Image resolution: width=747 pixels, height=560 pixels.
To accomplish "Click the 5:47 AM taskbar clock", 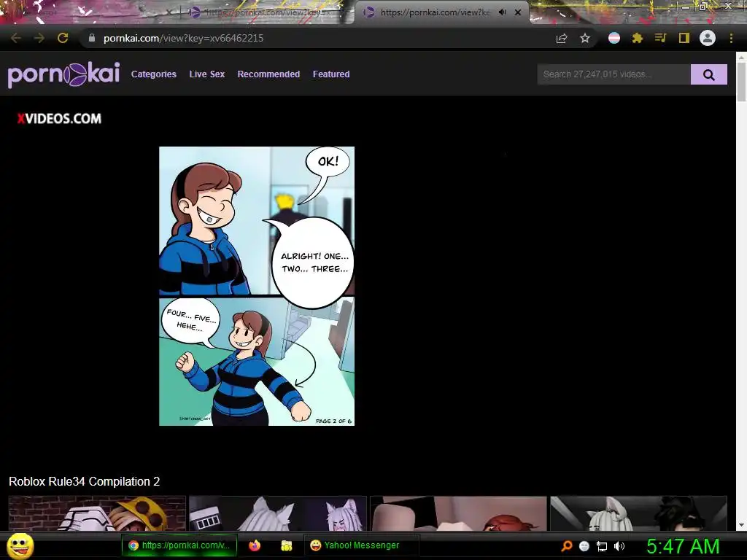I will tap(683, 546).
